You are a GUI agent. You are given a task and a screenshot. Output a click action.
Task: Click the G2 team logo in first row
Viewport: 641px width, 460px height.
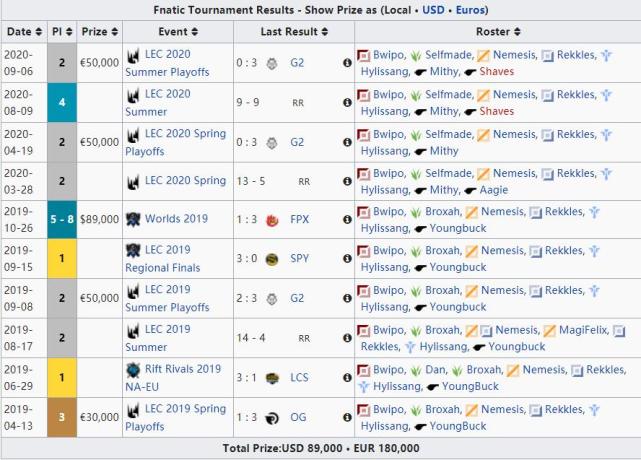(x=272, y=63)
